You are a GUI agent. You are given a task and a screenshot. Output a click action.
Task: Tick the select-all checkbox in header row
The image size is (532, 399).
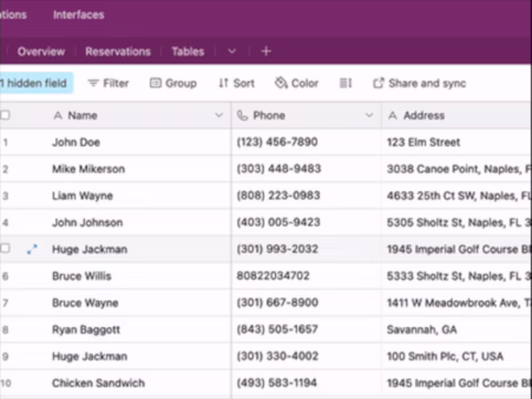[5, 115]
